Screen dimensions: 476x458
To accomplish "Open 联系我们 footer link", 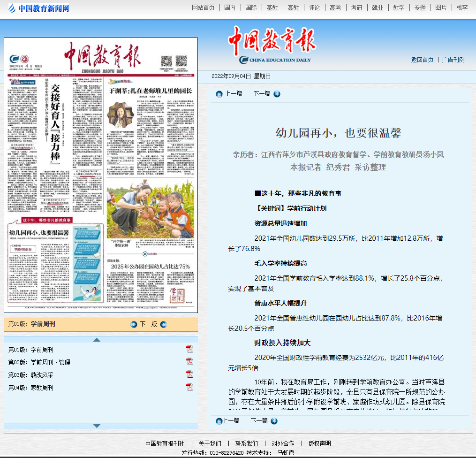I will 247,444.
